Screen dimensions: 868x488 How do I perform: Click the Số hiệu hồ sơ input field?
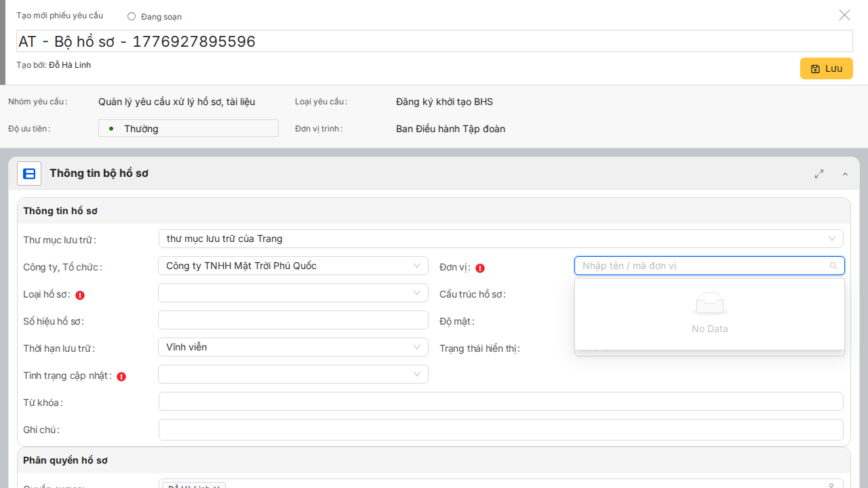[293, 320]
